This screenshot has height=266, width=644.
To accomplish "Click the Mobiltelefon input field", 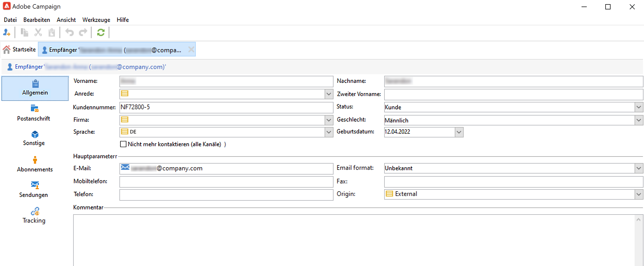I will click(x=226, y=182).
